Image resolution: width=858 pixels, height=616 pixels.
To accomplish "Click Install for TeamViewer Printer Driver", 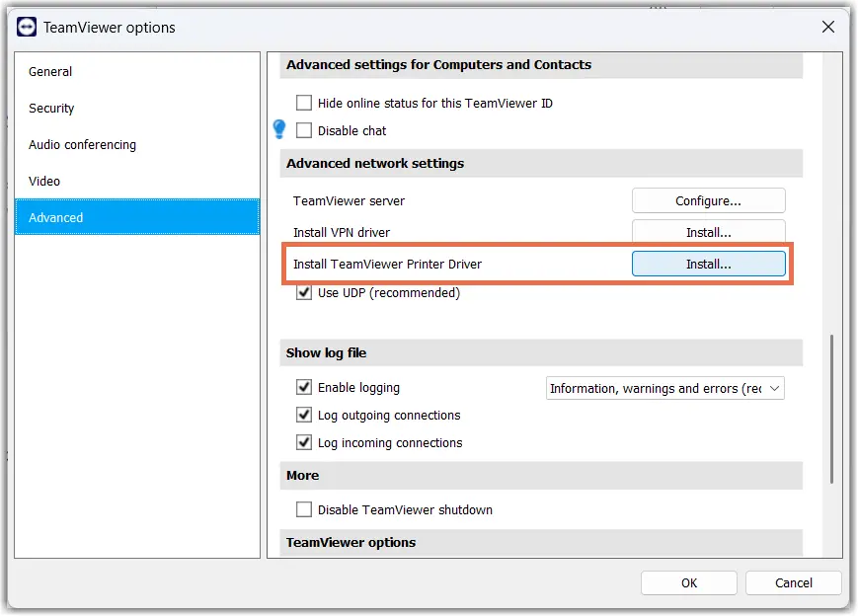I will tap(708, 264).
